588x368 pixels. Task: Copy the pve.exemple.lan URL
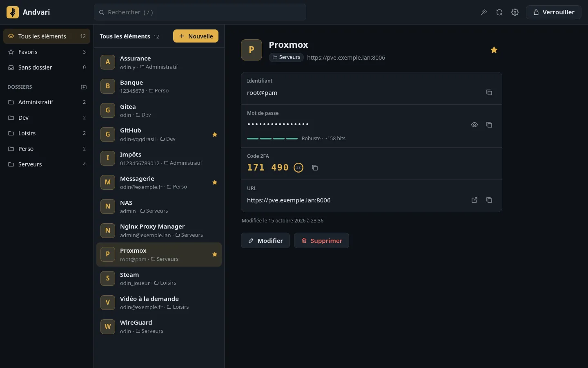[x=489, y=200]
